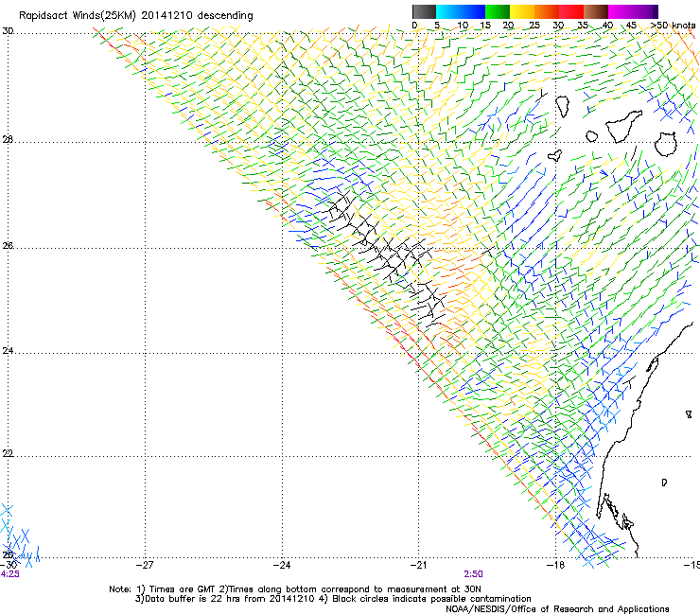Click the legend number '25'
Screen dimensions: 700x615
(x=534, y=26)
